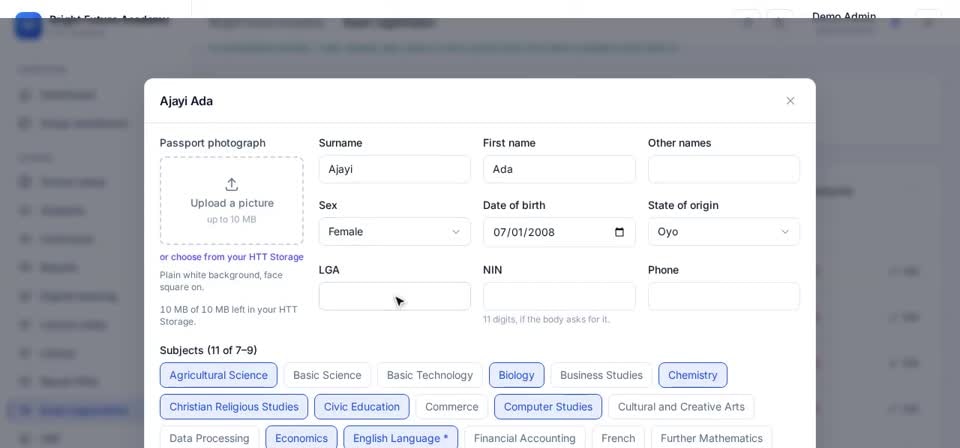Deselect the Economics subject chip

pos(301,438)
